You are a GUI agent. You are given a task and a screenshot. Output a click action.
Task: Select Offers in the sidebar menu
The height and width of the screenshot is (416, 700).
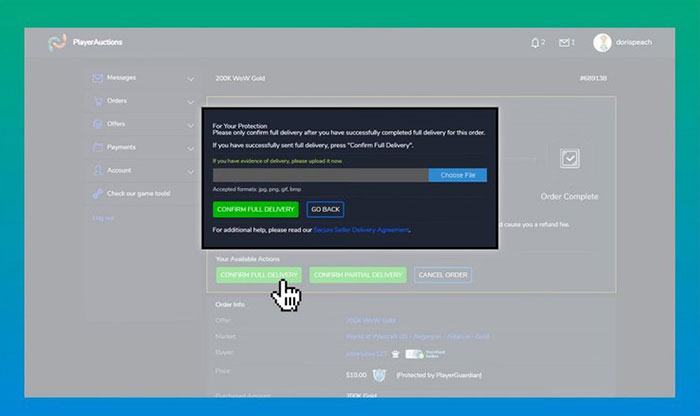[117, 124]
